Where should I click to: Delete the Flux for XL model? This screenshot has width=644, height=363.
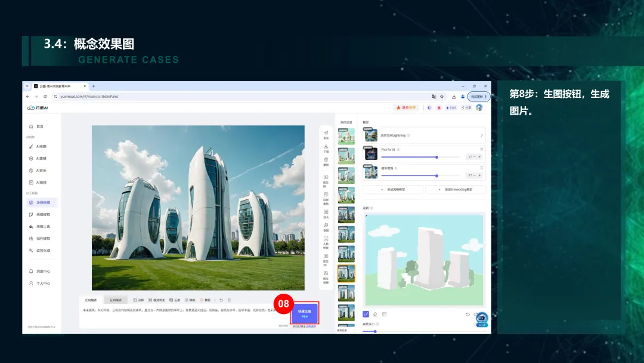click(x=481, y=149)
